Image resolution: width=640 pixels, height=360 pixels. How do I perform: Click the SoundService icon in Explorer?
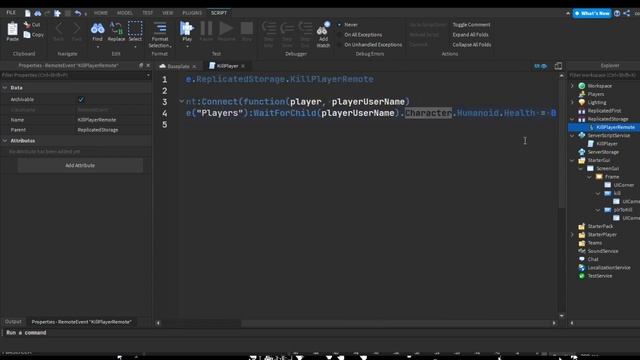[x=582, y=251]
